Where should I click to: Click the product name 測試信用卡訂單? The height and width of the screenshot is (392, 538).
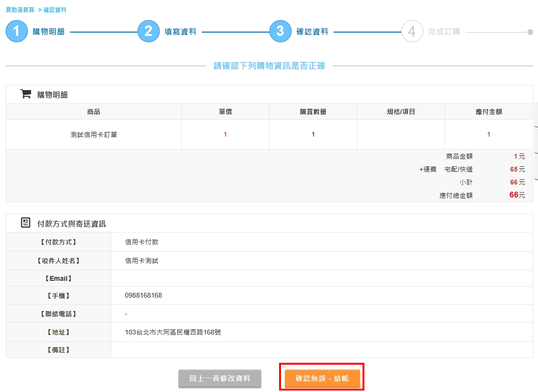94,135
